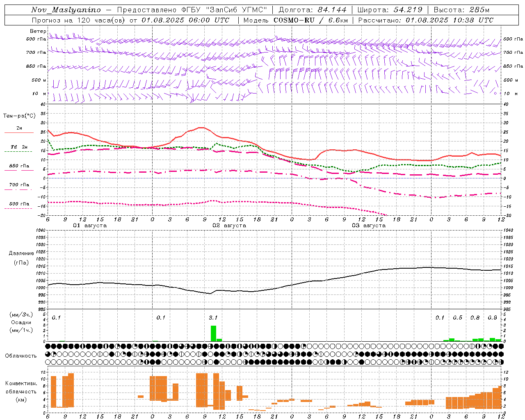This screenshot has height=420, width=525.
Task: Click the (мм/1ч.) precipitation unit label
Action: coord(21,330)
